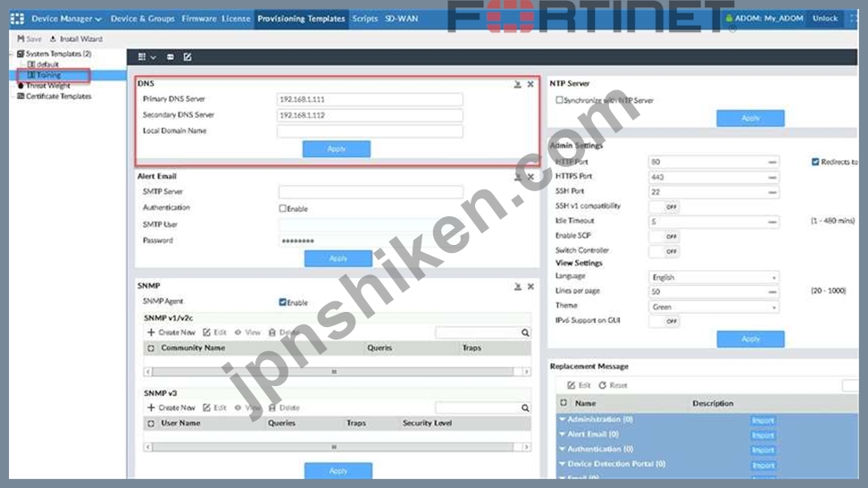Select all SNMP v3 users checkbox
Screen dimensions: 868x488
click(151, 423)
